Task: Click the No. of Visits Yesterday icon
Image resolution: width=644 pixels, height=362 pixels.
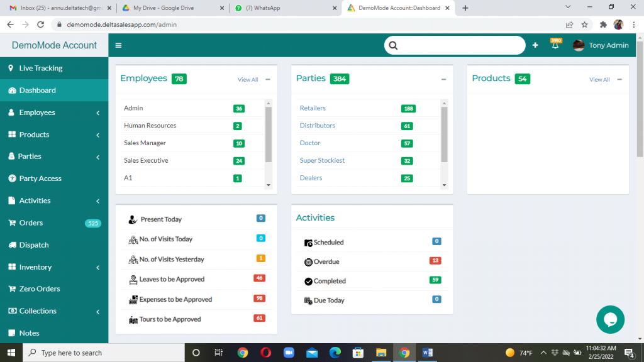Action: click(133, 260)
